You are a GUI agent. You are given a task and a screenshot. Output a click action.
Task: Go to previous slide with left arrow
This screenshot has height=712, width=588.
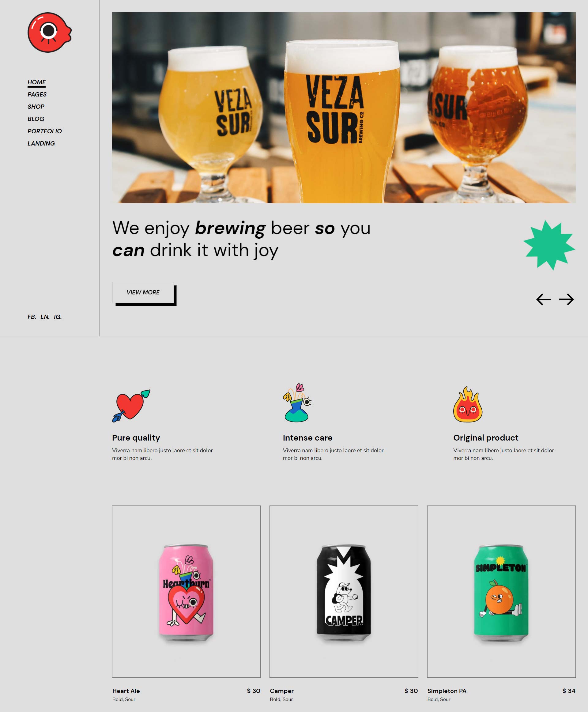[543, 299]
